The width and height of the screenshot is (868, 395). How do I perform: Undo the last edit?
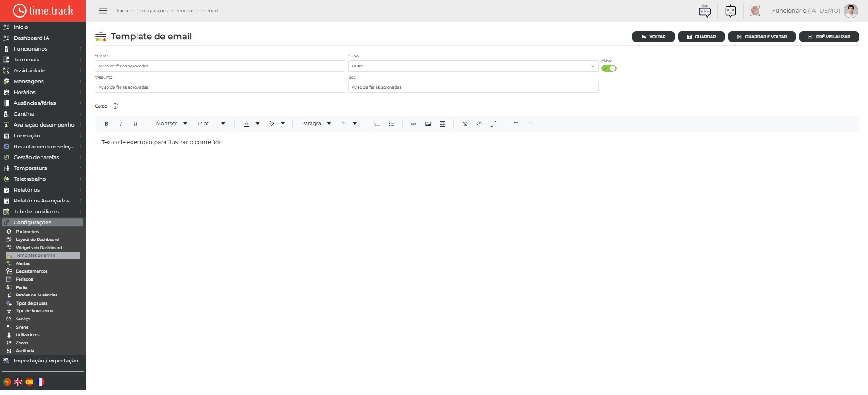(516, 124)
